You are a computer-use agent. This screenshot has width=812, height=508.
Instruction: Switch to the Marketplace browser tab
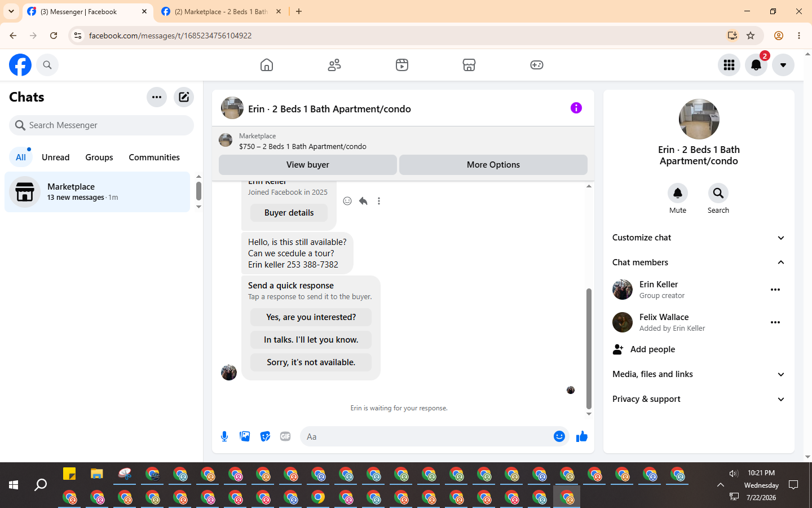click(x=220, y=11)
